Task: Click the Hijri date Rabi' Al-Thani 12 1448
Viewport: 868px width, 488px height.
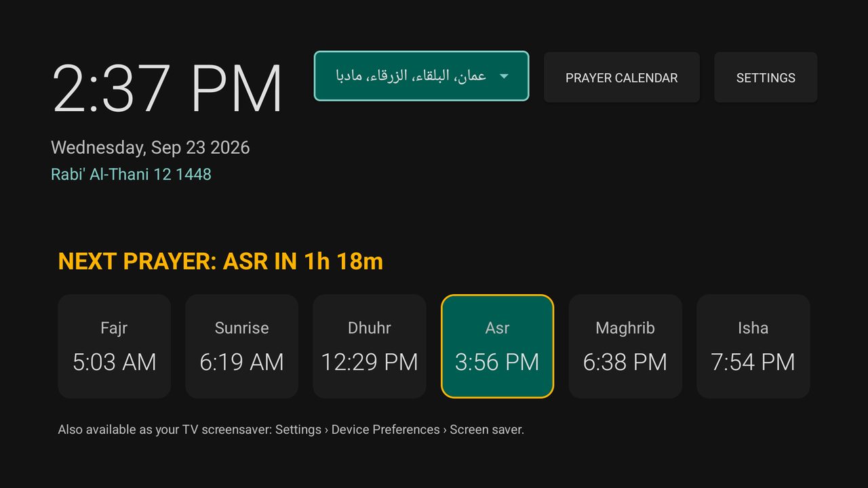Action: pos(132,174)
